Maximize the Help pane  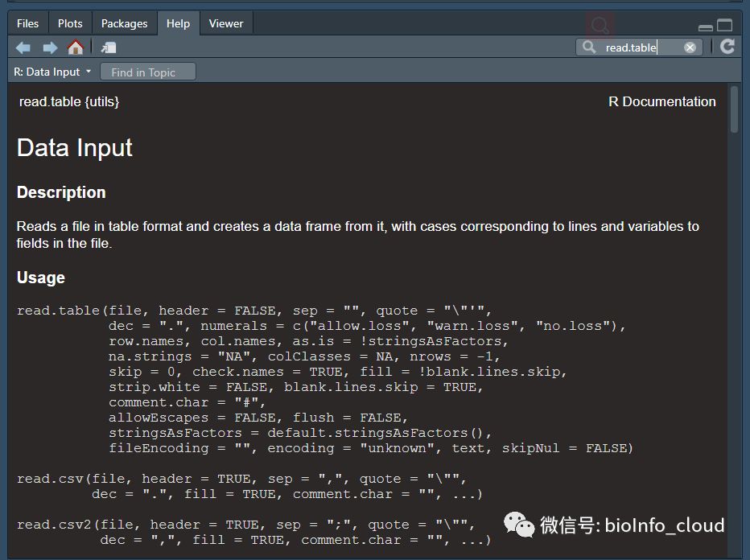724,25
